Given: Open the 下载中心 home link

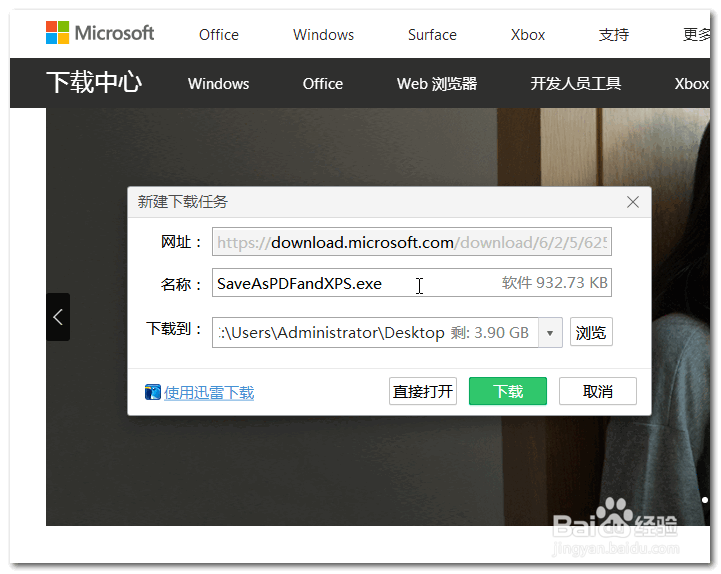Looking at the screenshot, I should coord(94,83).
